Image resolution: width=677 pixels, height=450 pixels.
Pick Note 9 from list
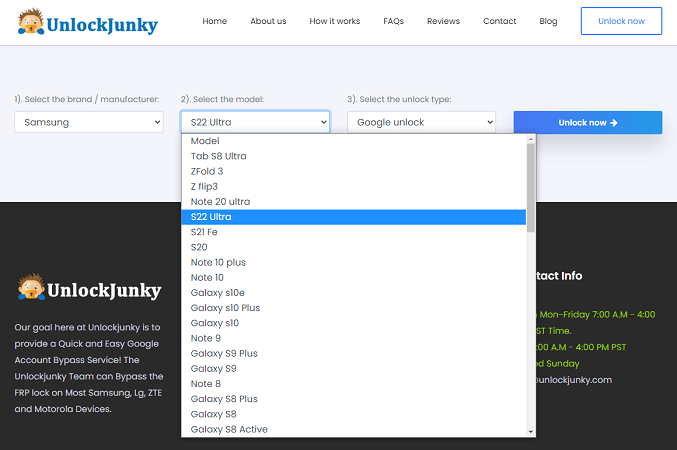click(x=354, y=338)
